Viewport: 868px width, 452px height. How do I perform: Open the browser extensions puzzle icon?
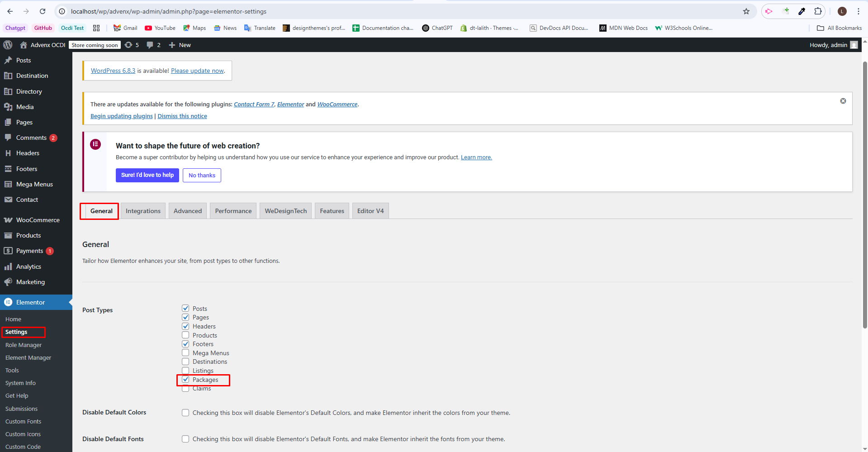(818, 11)
